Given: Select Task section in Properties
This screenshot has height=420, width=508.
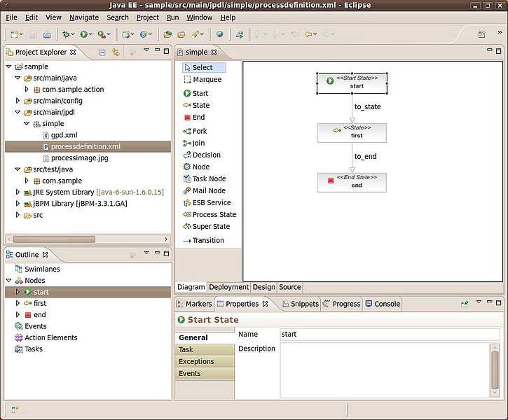Looking at the screenshot, I should [x=205, y=350].
